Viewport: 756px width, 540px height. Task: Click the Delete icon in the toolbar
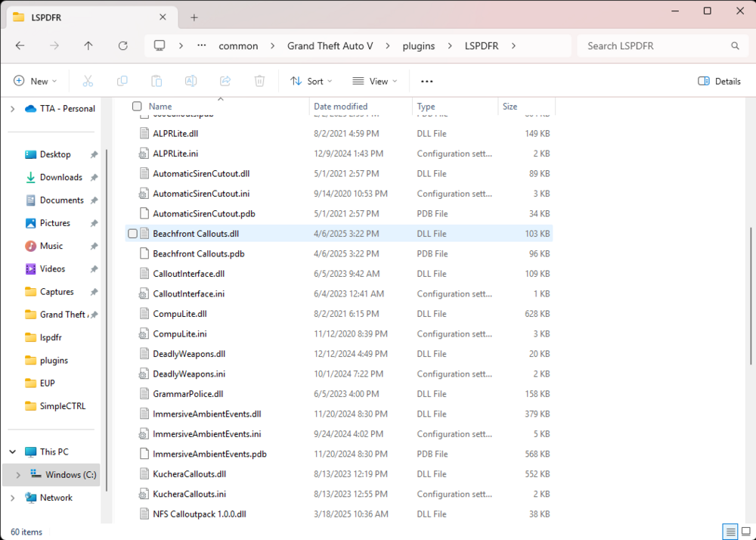pos(259,81)
